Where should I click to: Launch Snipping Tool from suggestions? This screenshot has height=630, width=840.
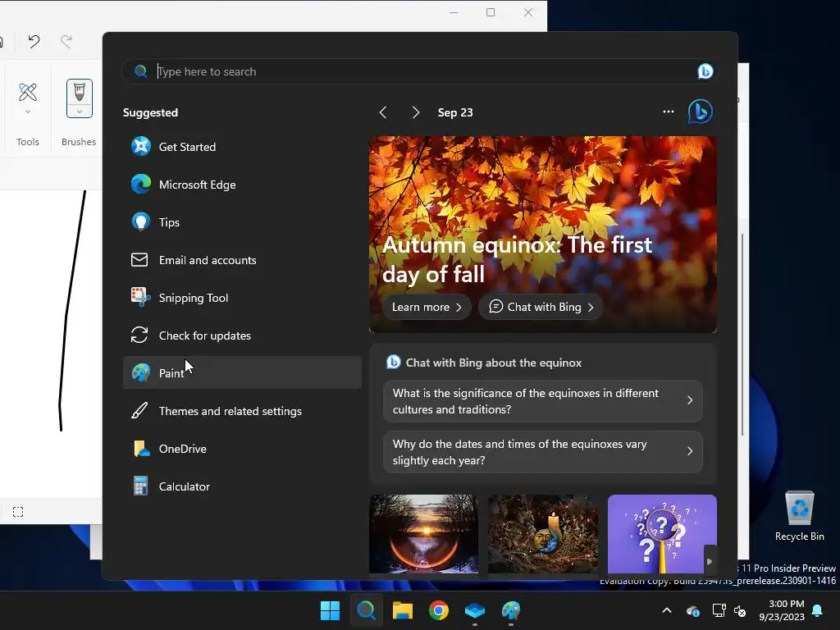pos(242,298)
